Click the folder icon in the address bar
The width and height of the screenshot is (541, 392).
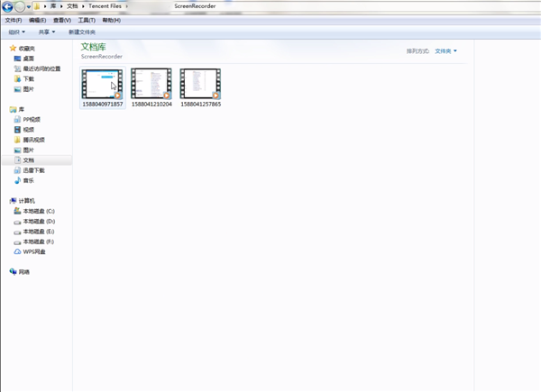[x=37, y=6]
